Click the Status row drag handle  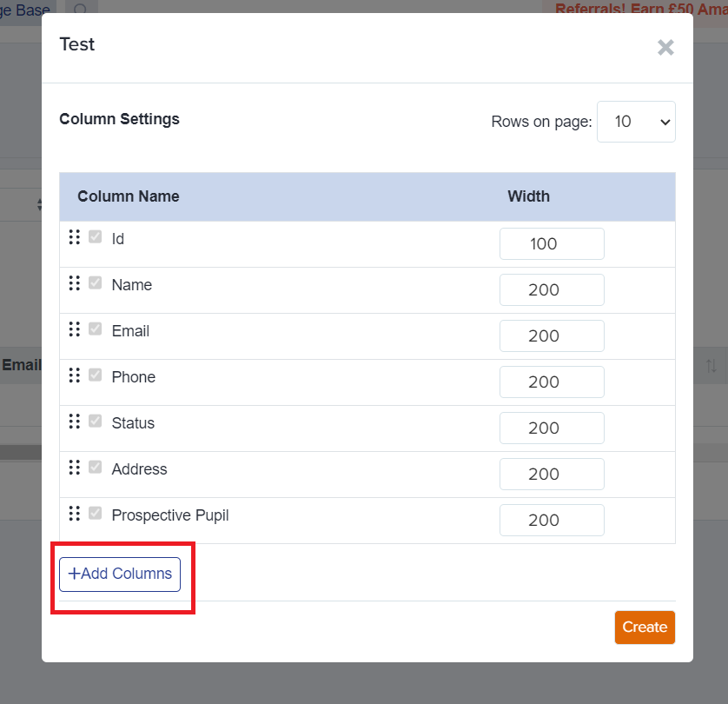(75, 421)
